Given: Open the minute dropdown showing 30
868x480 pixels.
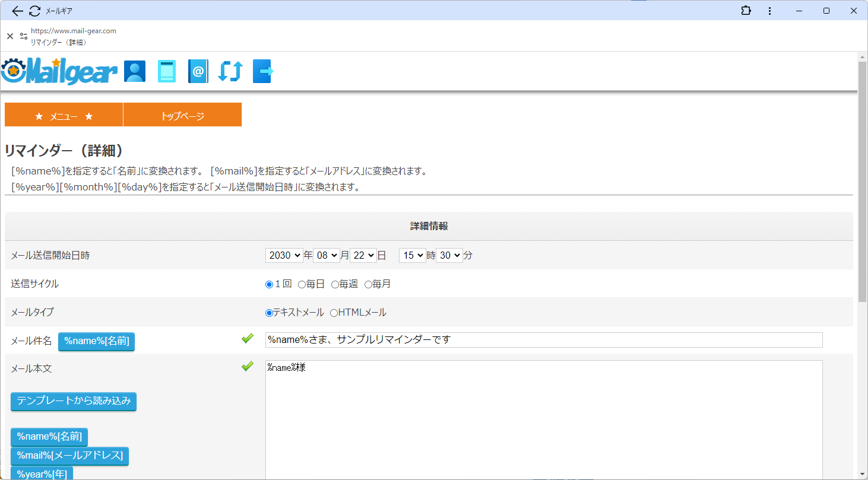Looking at the screenshot, I should click(x=449, y=255).
